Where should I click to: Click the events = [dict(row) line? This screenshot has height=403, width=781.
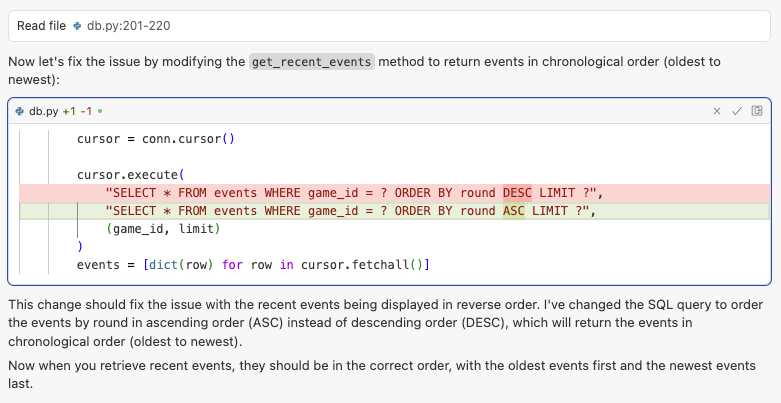point(252,265)
